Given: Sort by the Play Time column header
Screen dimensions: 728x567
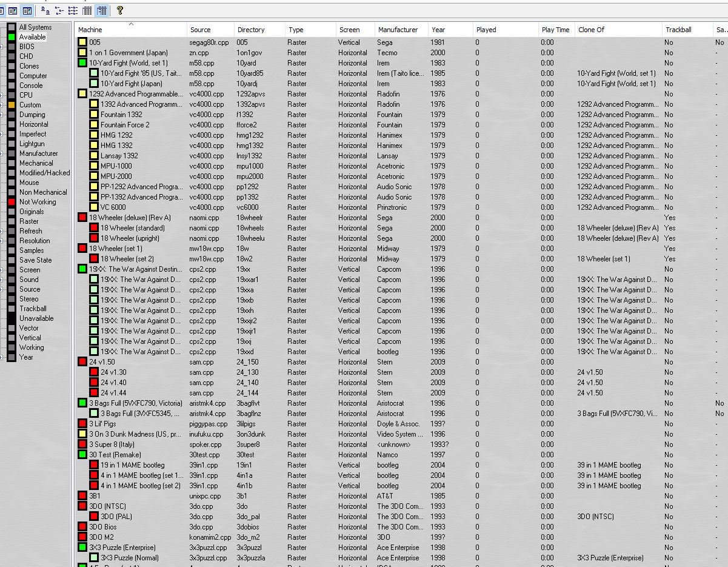Looking at the screenshot, I should [x=556, y=30].
